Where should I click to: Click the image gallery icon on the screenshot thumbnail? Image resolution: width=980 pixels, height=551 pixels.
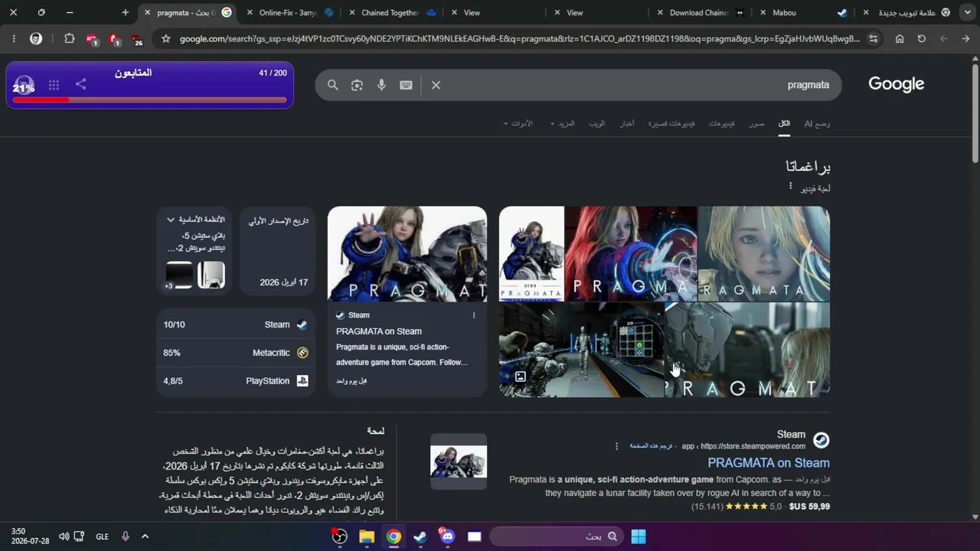click(521, 377)
